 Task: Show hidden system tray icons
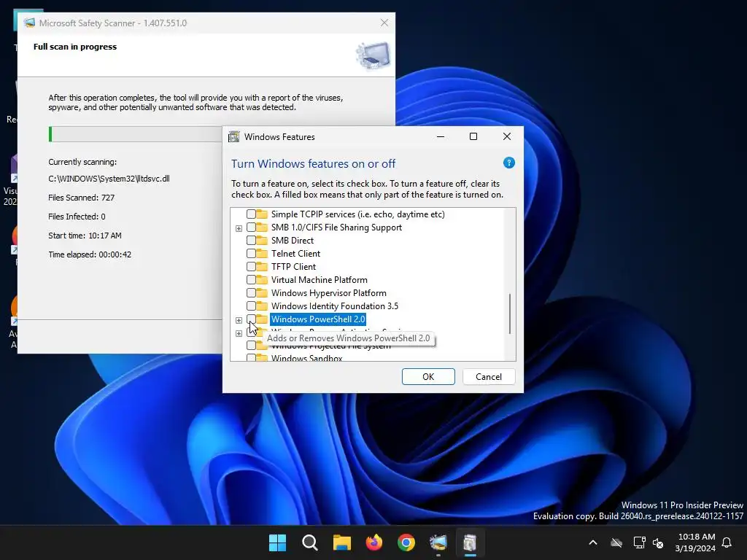593,542
